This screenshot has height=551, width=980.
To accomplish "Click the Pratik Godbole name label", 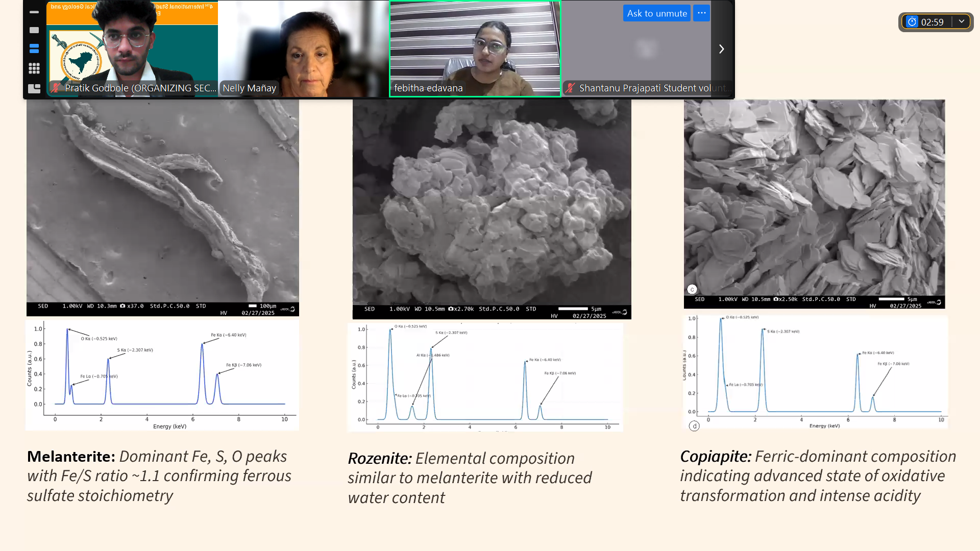I will pyautogui.click(x=140, y=88).
